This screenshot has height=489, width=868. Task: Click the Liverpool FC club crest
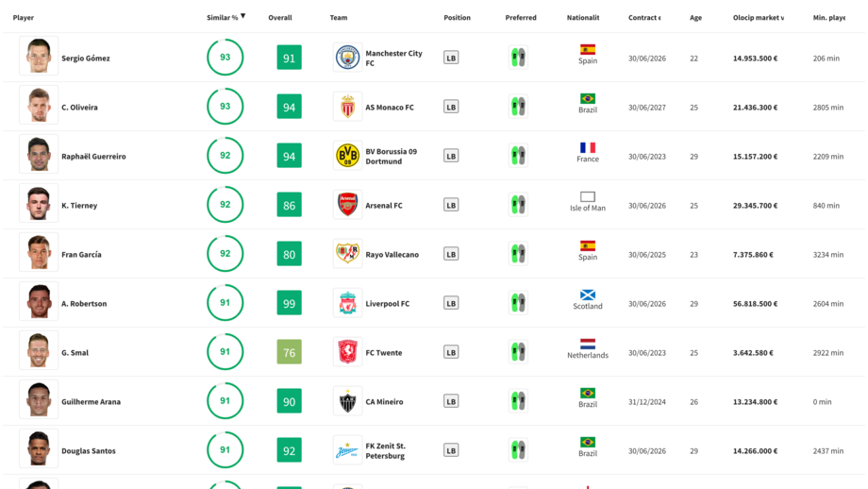pos(347,303)
